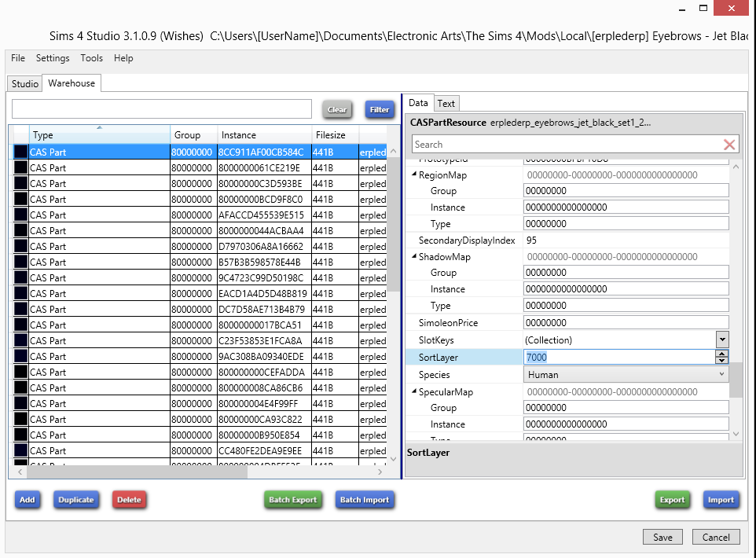Open the File menu
The height and width of the screenshot is (558, 756).
[x=18, y=58]
